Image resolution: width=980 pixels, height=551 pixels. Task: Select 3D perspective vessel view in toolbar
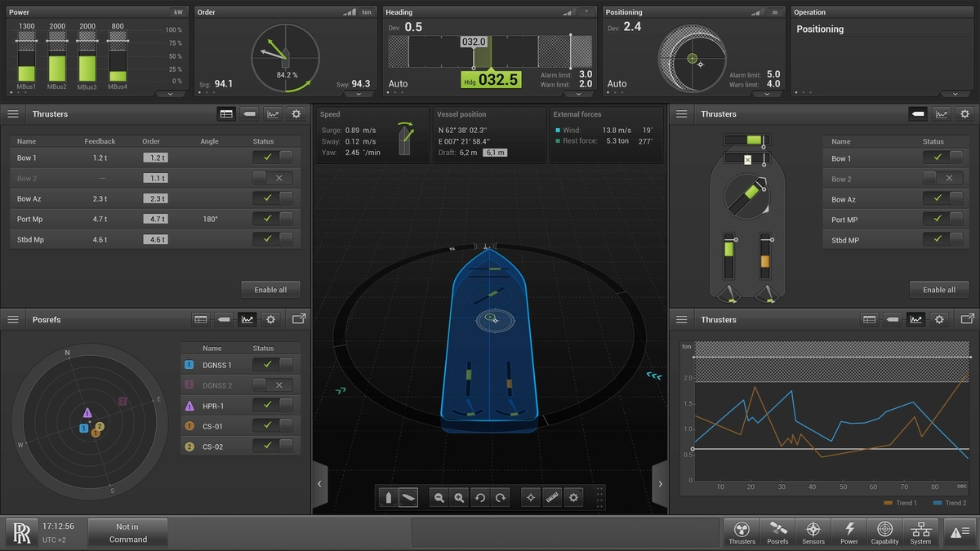point(408,497)
